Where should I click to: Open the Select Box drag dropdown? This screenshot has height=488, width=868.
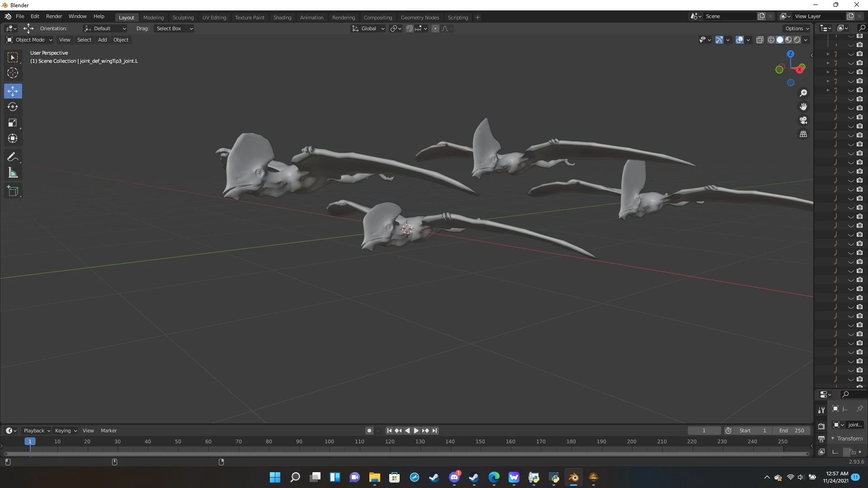coord(174,28)
